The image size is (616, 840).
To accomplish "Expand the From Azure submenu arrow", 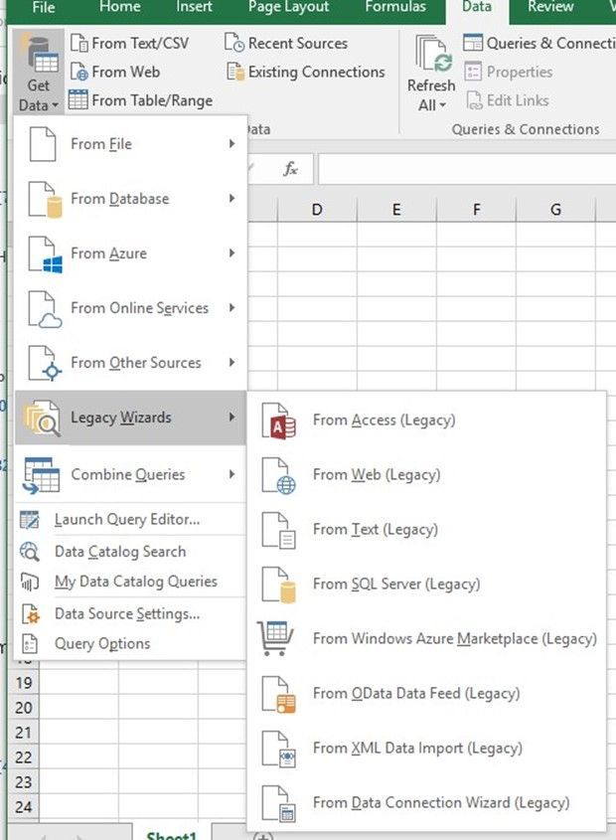I will [231, 252].
